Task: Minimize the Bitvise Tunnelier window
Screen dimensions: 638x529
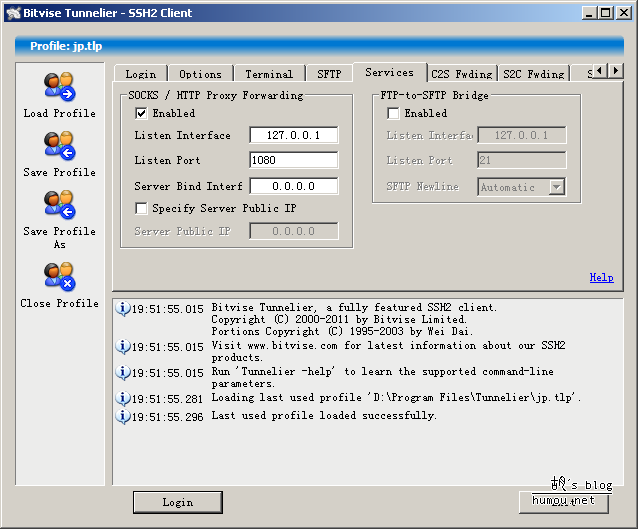Action: click(589, 13)
